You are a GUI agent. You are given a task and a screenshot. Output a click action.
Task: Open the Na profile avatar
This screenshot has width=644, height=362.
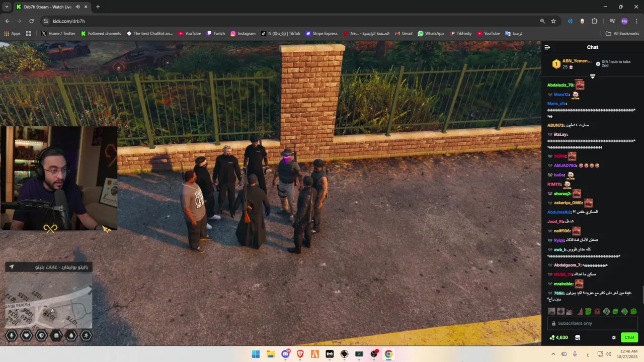point(624,21)
